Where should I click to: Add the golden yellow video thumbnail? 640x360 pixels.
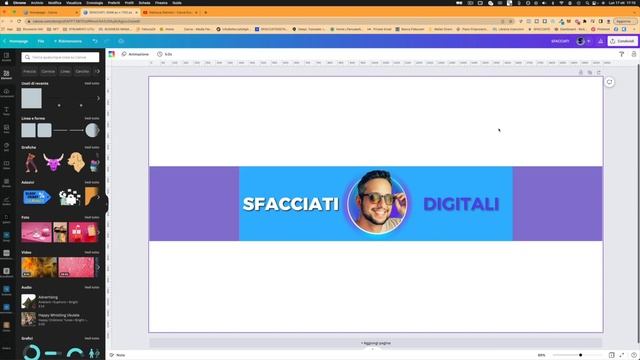39,267
